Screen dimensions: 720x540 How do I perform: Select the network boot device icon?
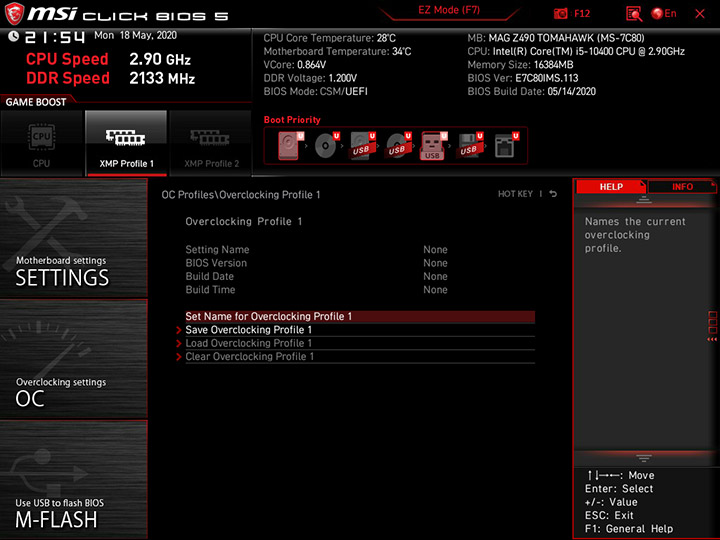506,146
